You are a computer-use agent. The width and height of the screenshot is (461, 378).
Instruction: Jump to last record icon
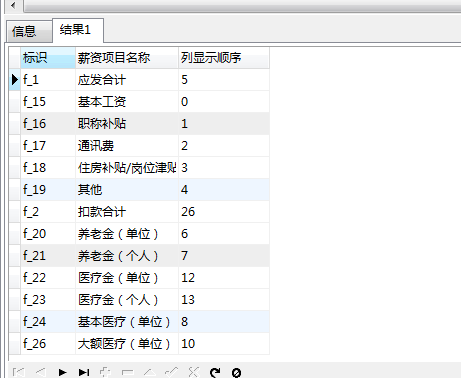pos(84,372)
